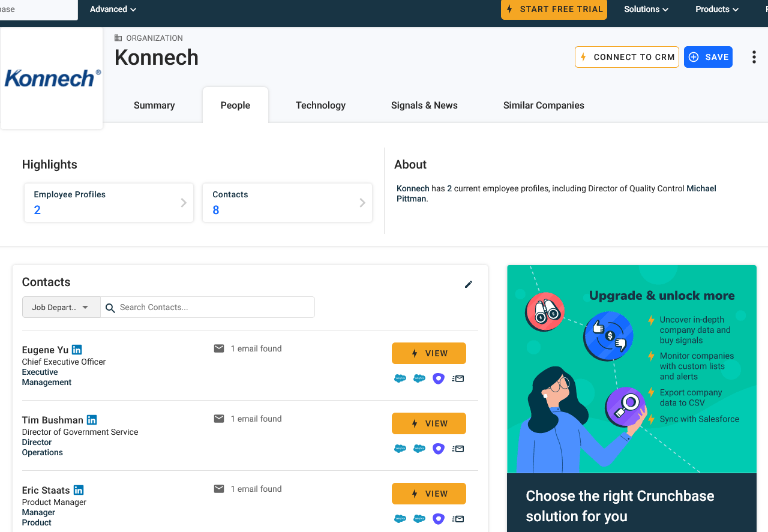
Task: Click the leftmost Salesforce icon in Eugene Yu's row
Action: (400, 378)
